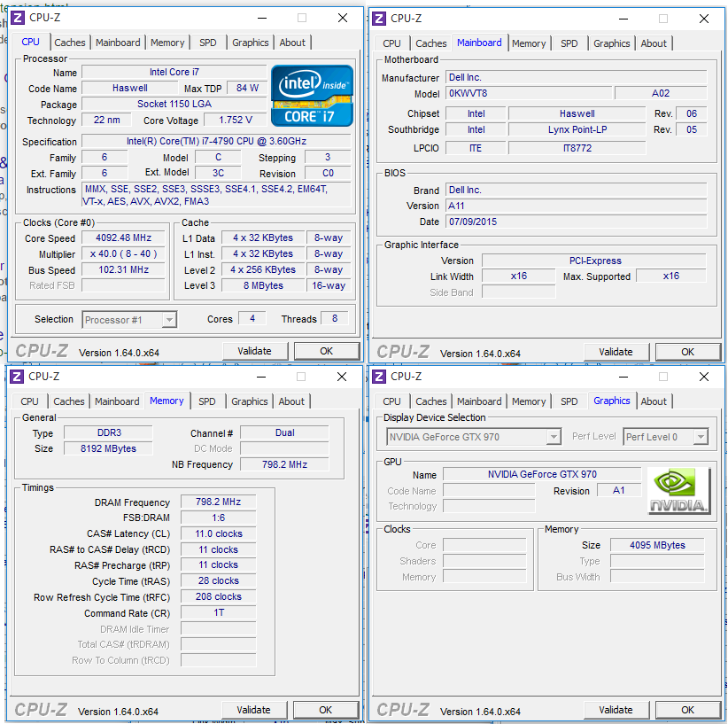This screenshot has width=728, height=724.
Task: Open the Mainboard tab in the Graphics window
Action: click(x=479, y=401)
